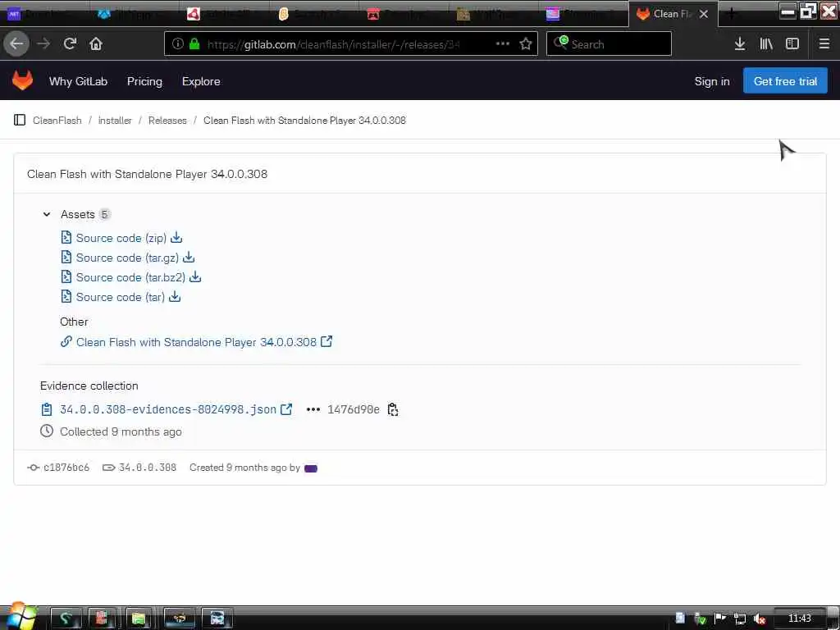Bookmark this page with the star
This screenshot has height=630, width=840.
pyautogui.click(x=526, y=44)
